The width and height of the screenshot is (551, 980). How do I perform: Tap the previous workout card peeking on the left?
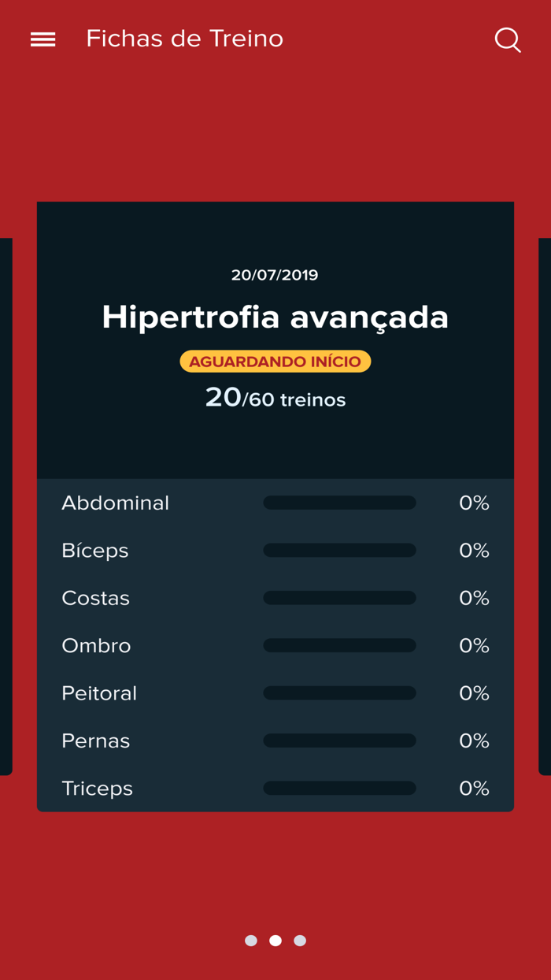(x=6, y=504)
